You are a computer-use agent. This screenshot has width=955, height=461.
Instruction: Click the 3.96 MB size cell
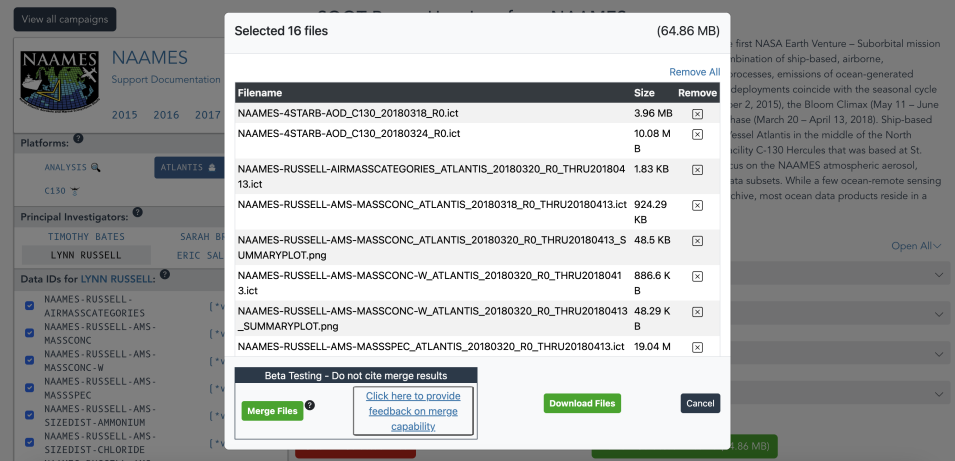click(x=653, y=113)
